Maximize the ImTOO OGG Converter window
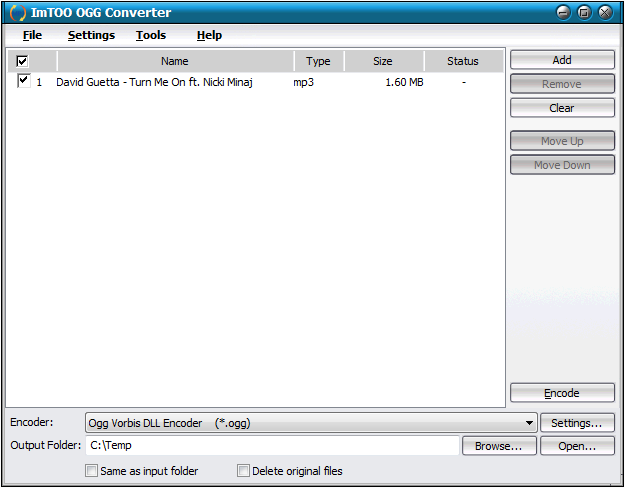 click(x=584, y=13)
